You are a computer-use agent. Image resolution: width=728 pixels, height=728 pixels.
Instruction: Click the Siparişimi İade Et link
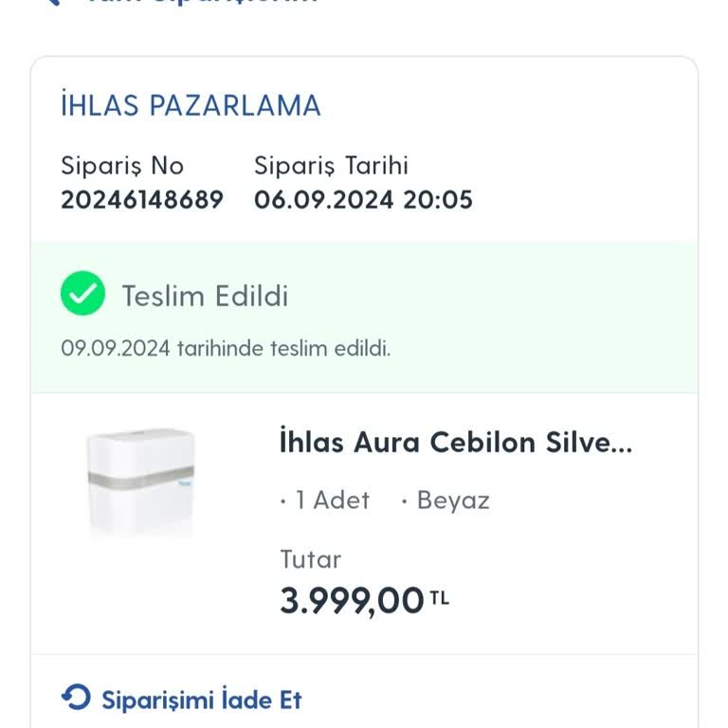coord(201,700)
